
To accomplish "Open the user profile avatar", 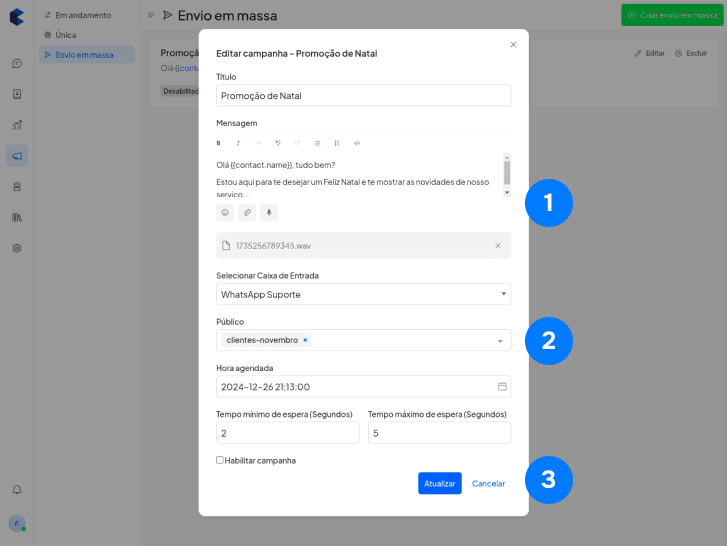I will pyautogui.click(x=17, y=524).
